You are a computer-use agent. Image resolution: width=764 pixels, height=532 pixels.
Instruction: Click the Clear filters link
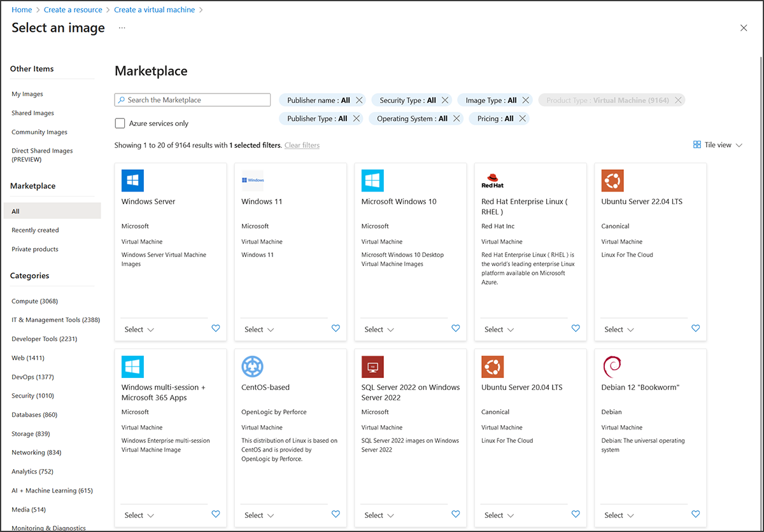pyautogui.click(x=302, y=145)
